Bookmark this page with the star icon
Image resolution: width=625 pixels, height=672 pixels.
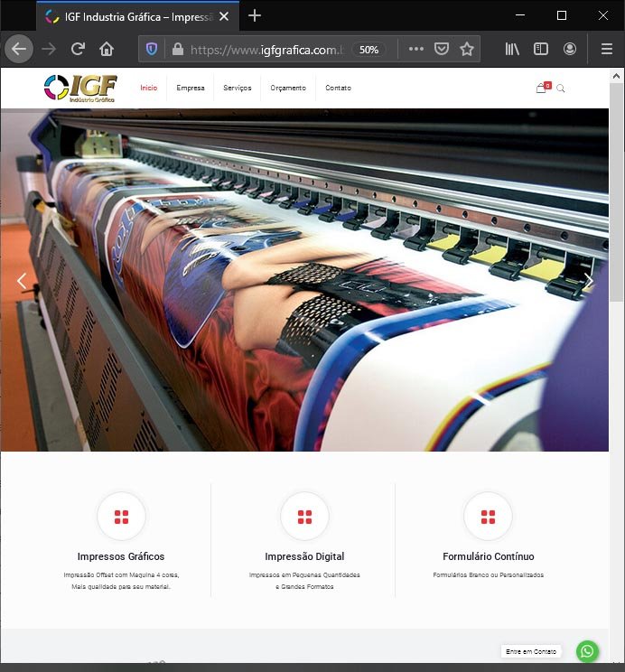(467, 50)
